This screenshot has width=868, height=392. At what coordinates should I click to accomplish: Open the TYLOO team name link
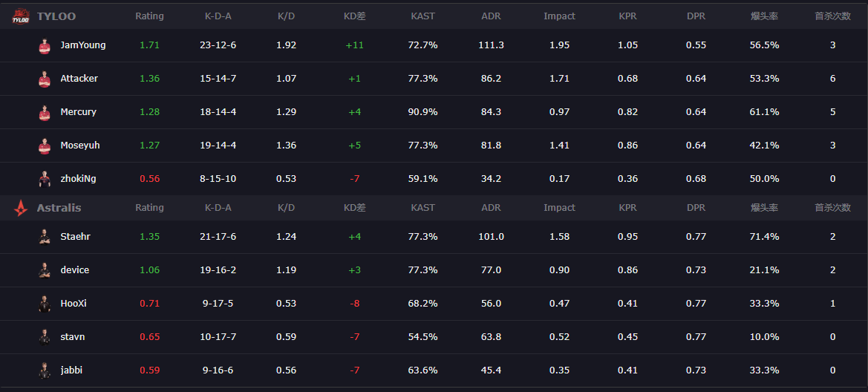56,16
